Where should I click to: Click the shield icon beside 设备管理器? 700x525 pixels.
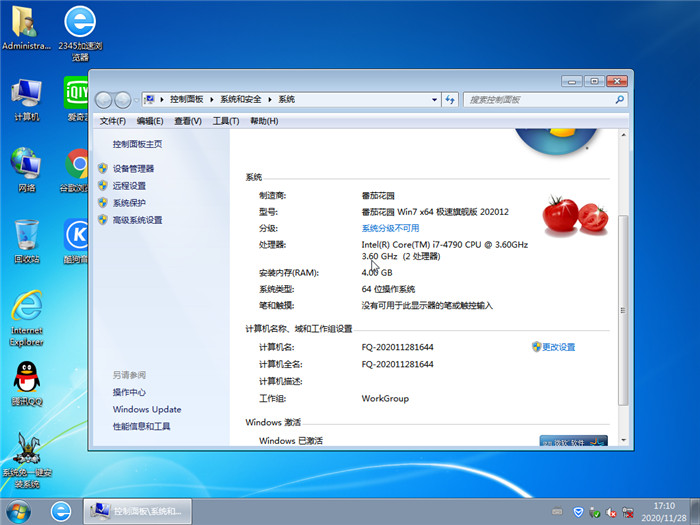click(103, 168)
